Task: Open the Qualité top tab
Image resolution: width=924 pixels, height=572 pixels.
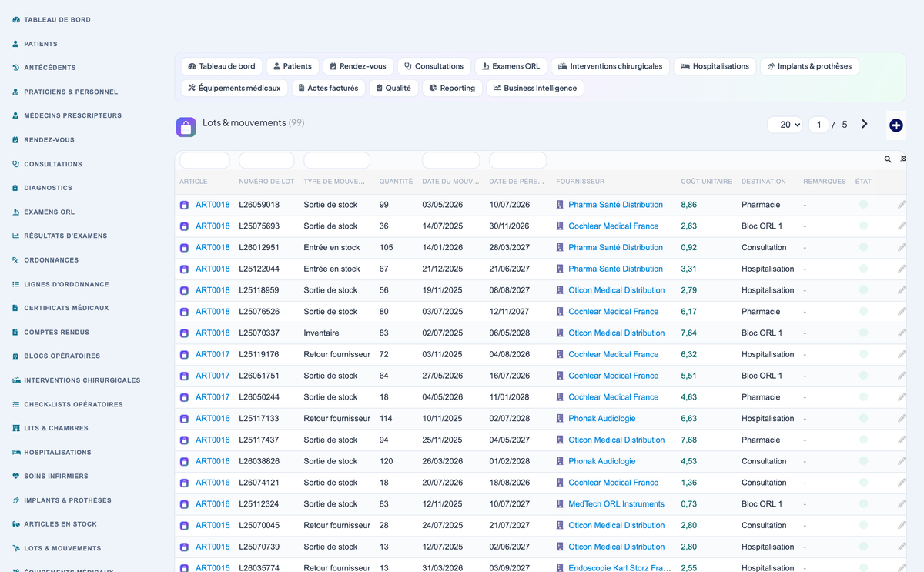Action: coord(393,89)
